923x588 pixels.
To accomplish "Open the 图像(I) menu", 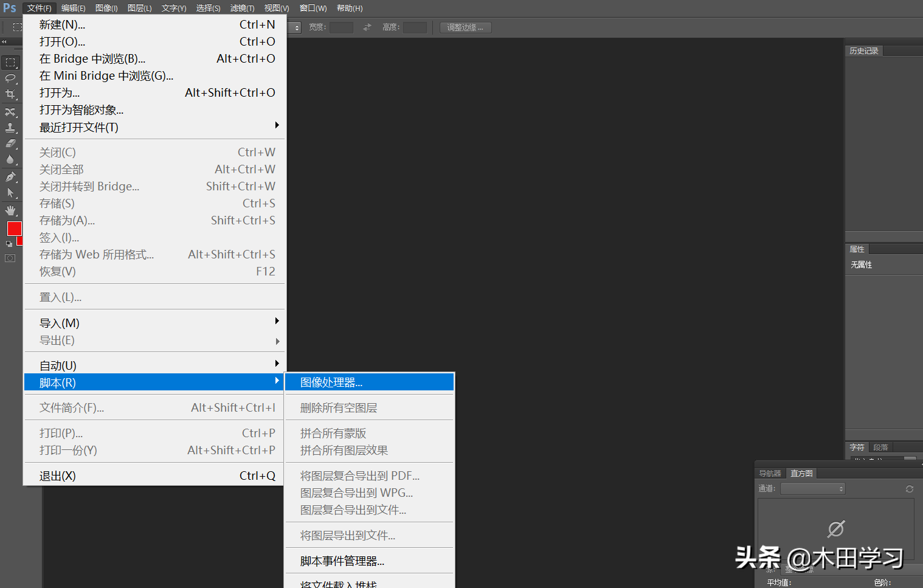I will [106, 8].
